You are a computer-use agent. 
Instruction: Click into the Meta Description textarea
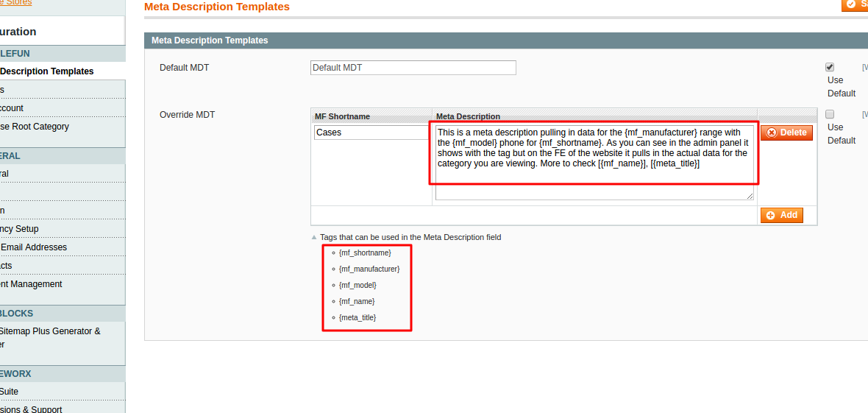pos(594,163)
